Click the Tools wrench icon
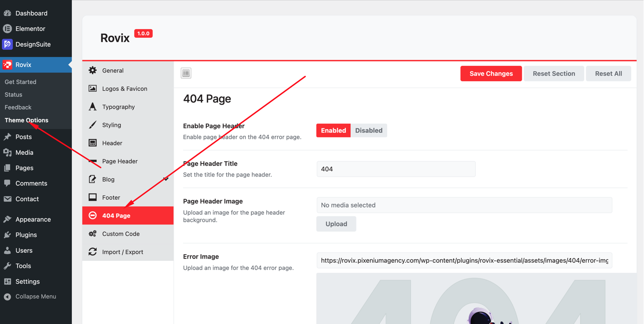The image size is (644, 324). click(7, 266)
